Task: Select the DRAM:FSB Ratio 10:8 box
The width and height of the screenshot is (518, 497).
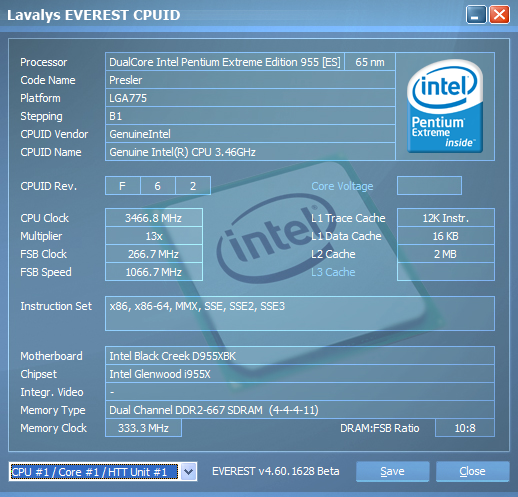Action: click(x=465, y=428)
